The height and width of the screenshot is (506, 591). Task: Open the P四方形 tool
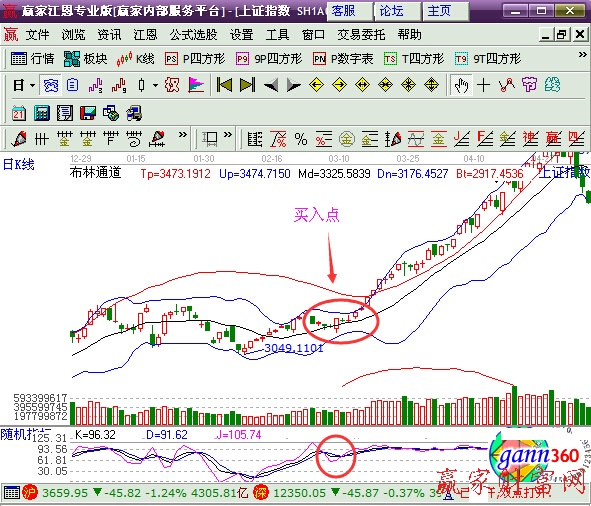195,59
